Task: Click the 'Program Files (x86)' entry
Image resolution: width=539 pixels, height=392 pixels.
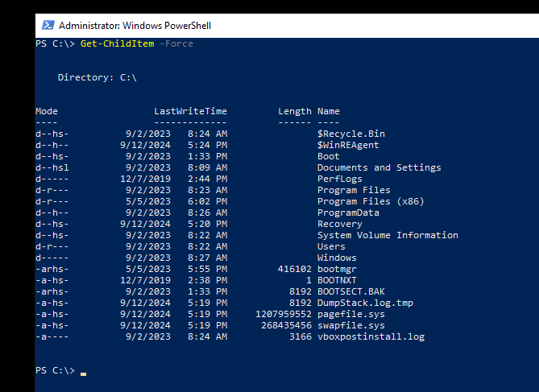Action: point(371,201)
